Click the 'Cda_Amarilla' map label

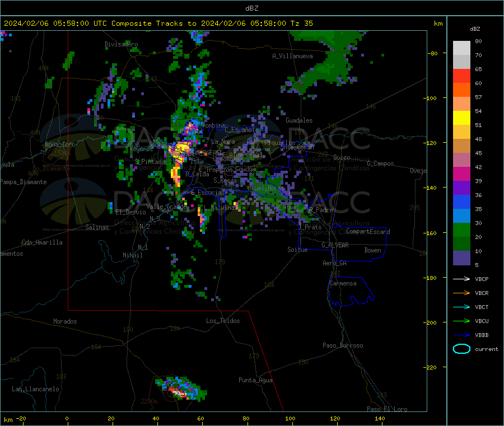(42, 242)
